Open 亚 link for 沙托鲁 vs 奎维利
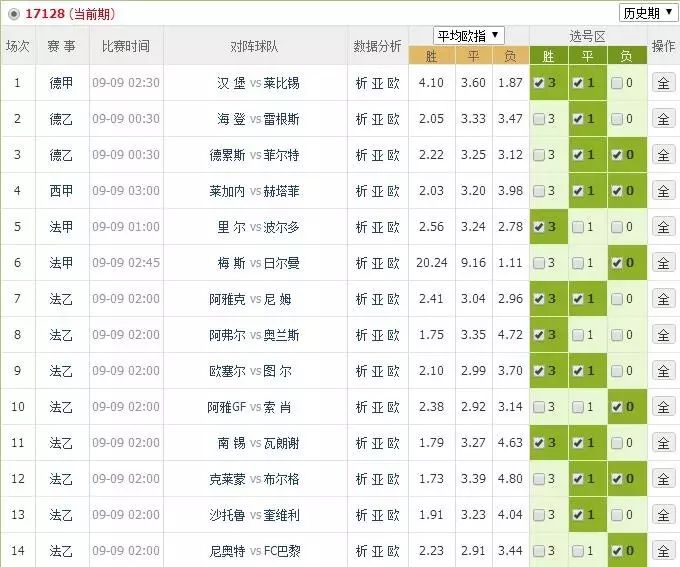 tap(377, 515)
